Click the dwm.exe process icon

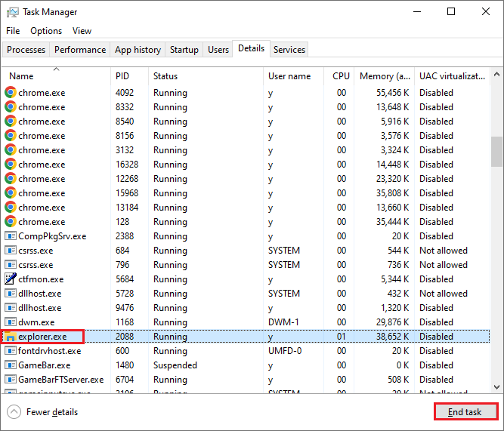coord(11,322)
